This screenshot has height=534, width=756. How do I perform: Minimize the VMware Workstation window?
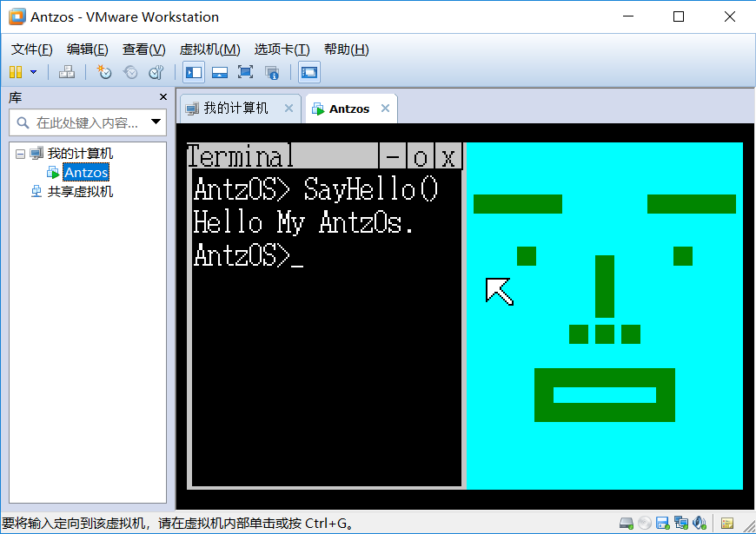pos(628,16)
